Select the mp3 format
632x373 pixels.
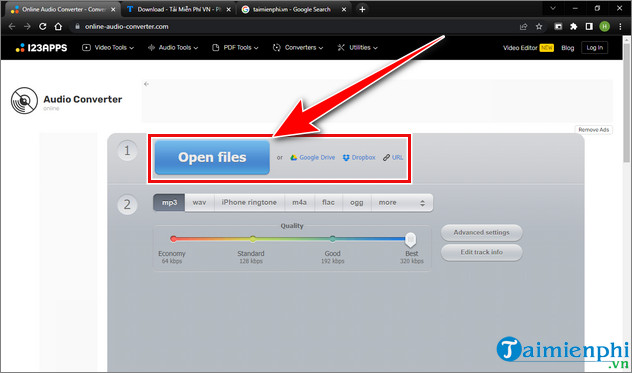tap(169, 202)
